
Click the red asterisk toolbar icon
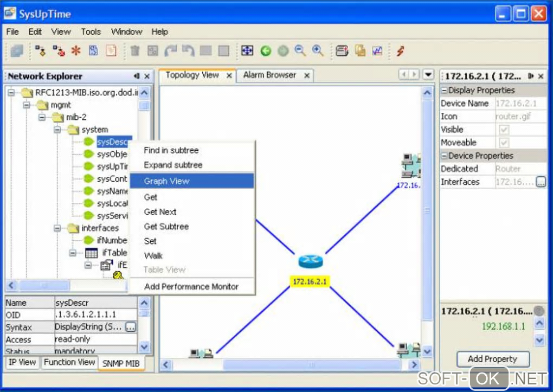pyautogui.click(x=76, y=51)
